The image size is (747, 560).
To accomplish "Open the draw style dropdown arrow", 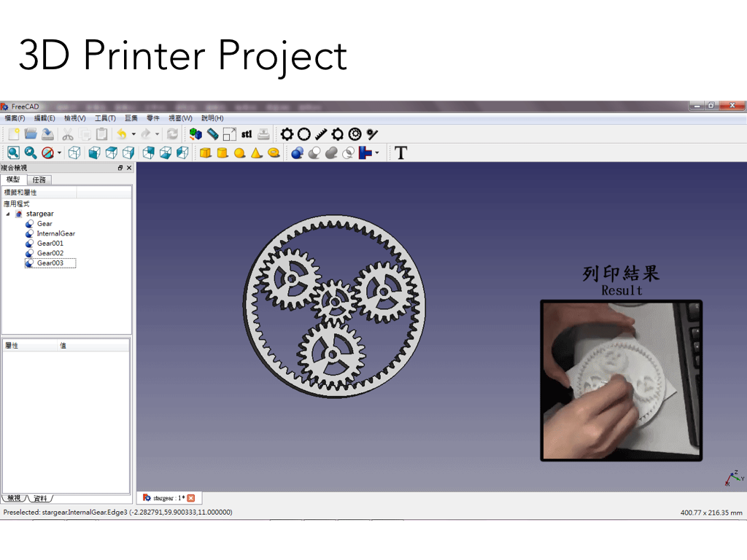I will 60,153.
